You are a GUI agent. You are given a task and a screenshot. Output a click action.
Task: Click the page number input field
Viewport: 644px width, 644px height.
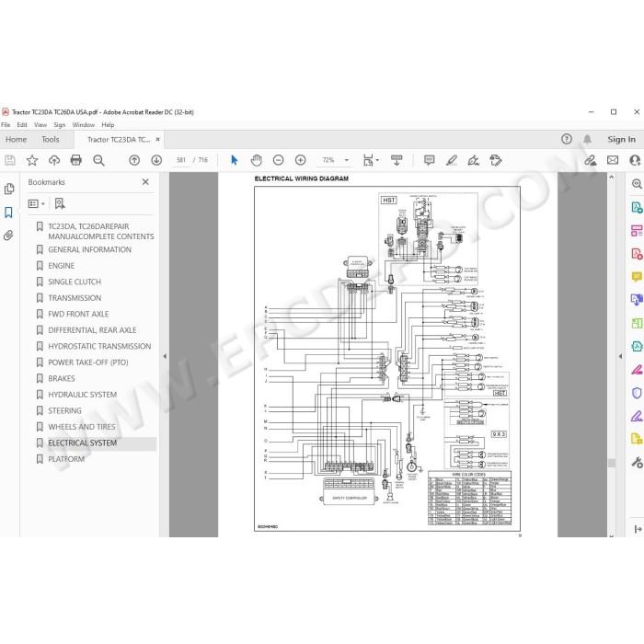pos(181,160)
